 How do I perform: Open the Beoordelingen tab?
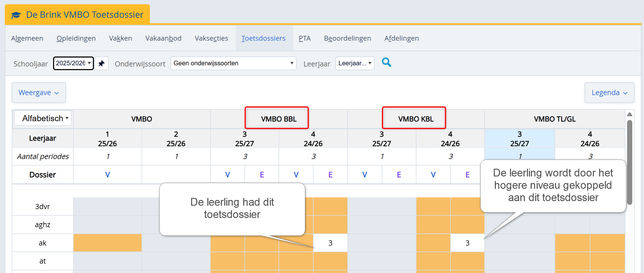point(347,38)
